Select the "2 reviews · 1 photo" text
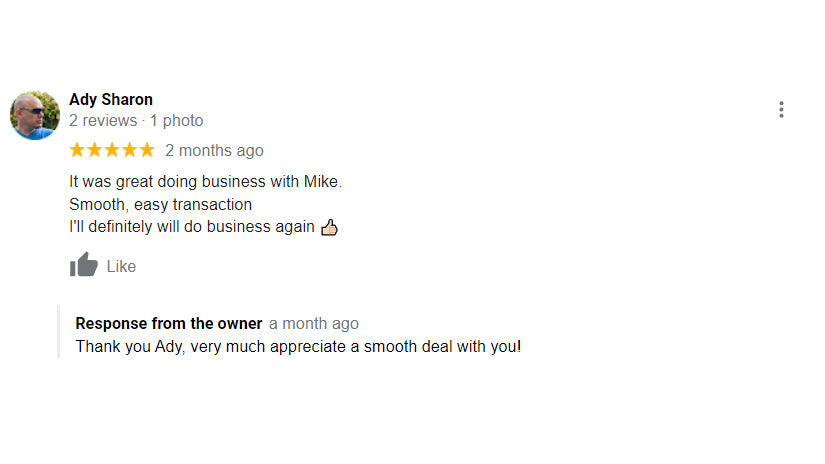The width and height of the screenshot is (825, 464). pos(136,121)
